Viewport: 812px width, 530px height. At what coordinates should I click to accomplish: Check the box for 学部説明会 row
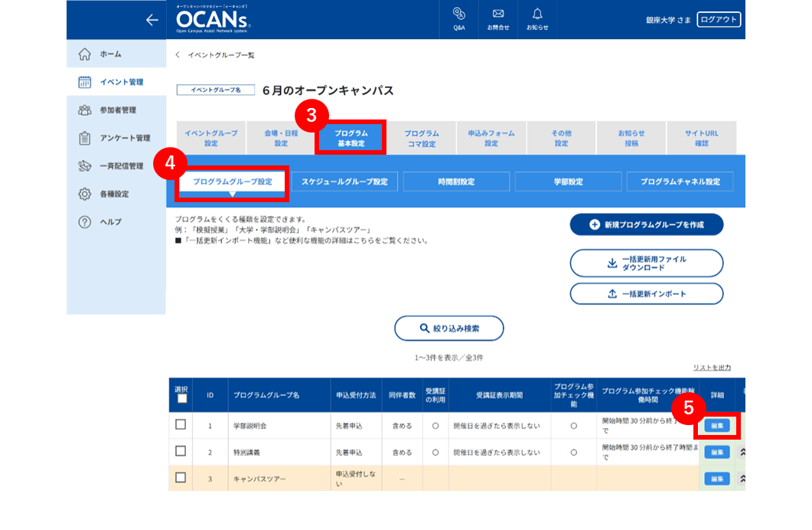point(180,425)
